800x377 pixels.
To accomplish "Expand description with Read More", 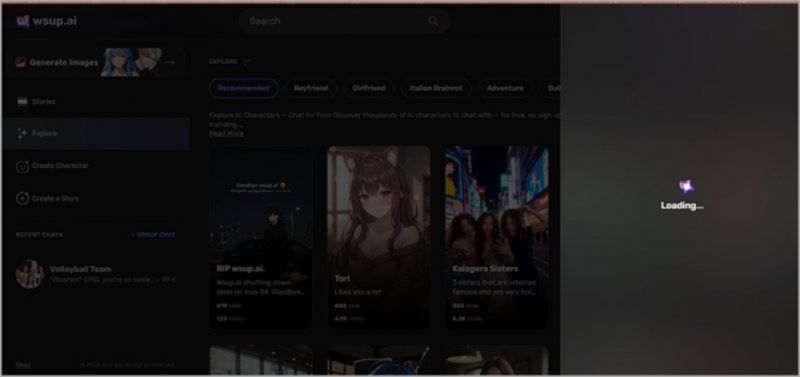I will tap(226, 133).
